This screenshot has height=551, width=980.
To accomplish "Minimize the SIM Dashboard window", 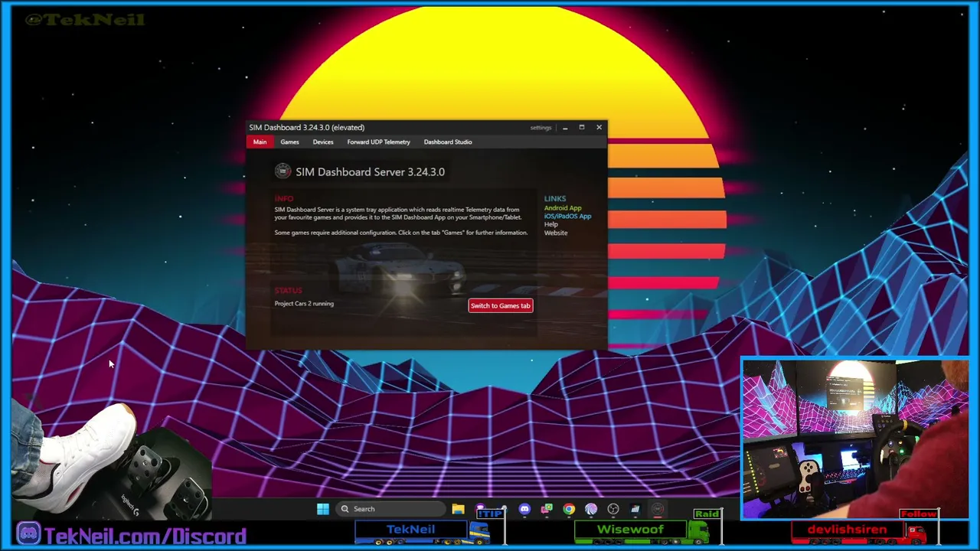I will (x=565, y=128).
